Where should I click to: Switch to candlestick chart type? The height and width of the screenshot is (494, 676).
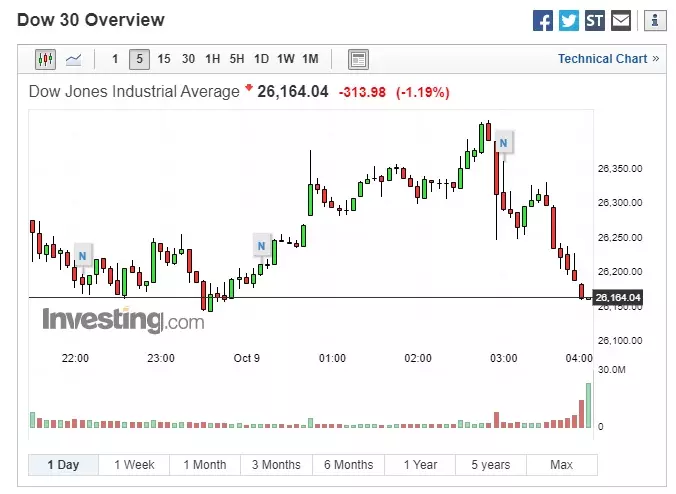45,59
